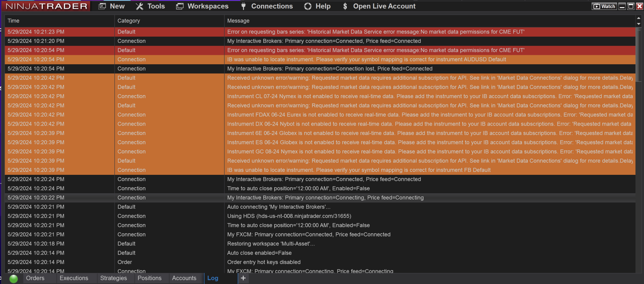Select row 'Primary connection=Connected' at 10:21:20 PM

(320, 41)
